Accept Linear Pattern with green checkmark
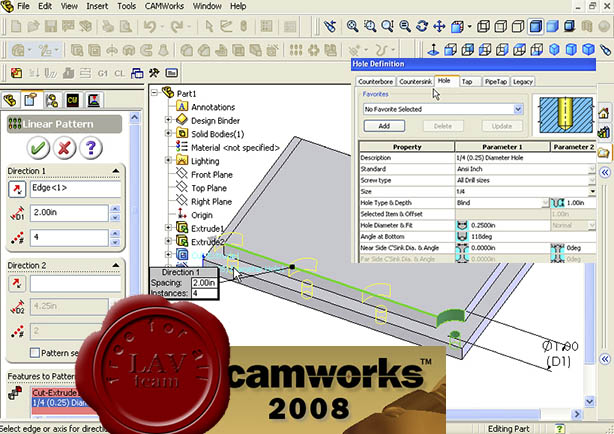This screenshot has width=614, height=434. [38, 148]
